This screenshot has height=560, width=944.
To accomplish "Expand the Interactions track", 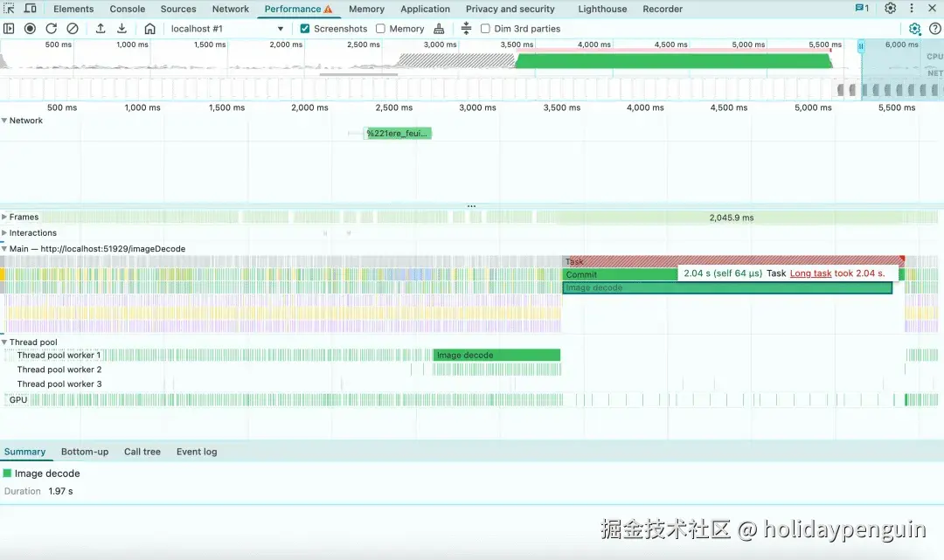I will 4,233.
